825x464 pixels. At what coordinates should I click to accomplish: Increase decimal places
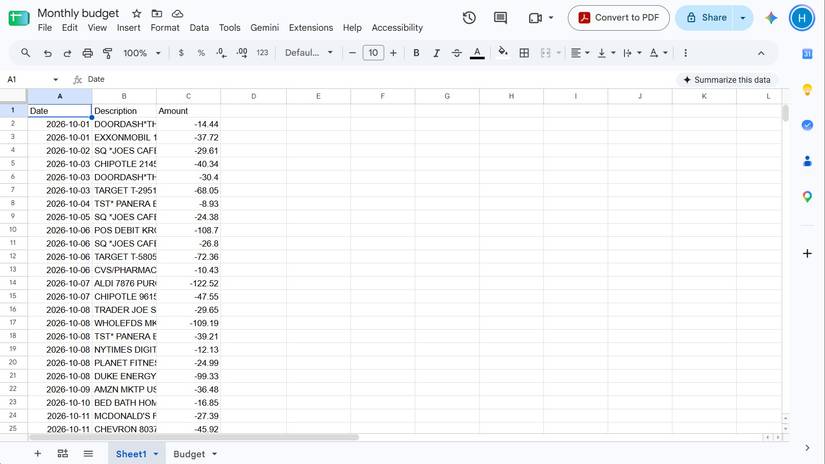[242, 53]
